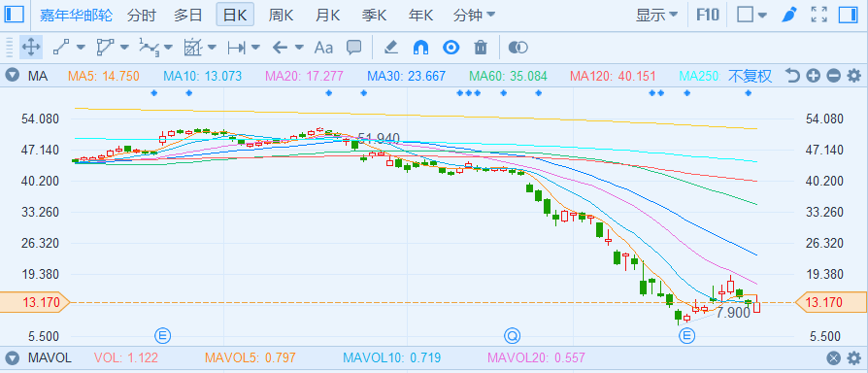Image resolution: width=868 pixels, height=373 pixels.
Task: Switch to 分时 intraday tab
Action: click(x=141, y=15)
